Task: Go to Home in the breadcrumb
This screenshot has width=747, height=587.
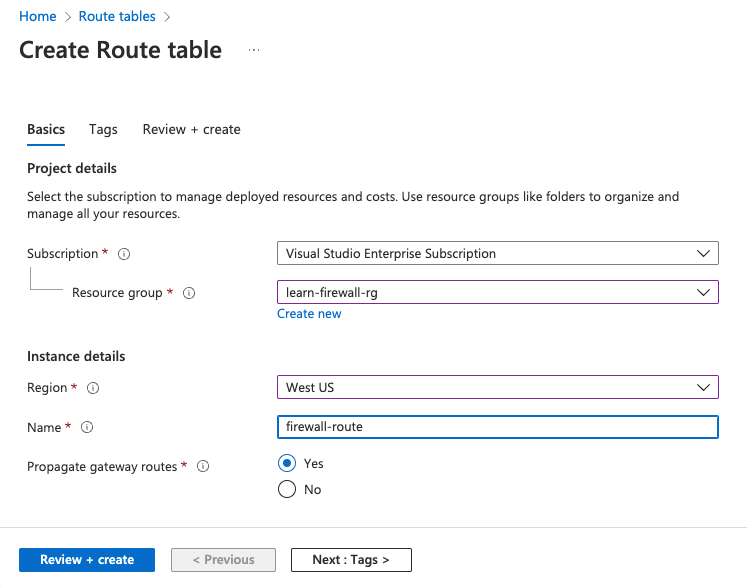Action: click(38, 17)
